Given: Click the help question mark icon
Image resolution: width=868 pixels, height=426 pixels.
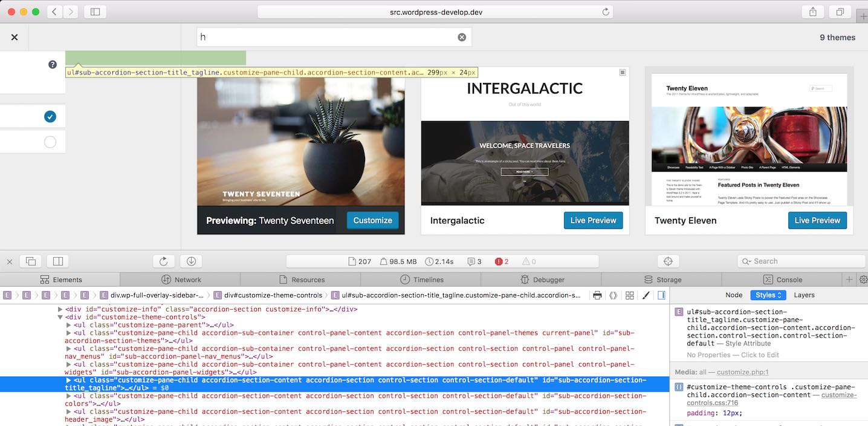Looking at the screenshot, I should pos(53,64).
